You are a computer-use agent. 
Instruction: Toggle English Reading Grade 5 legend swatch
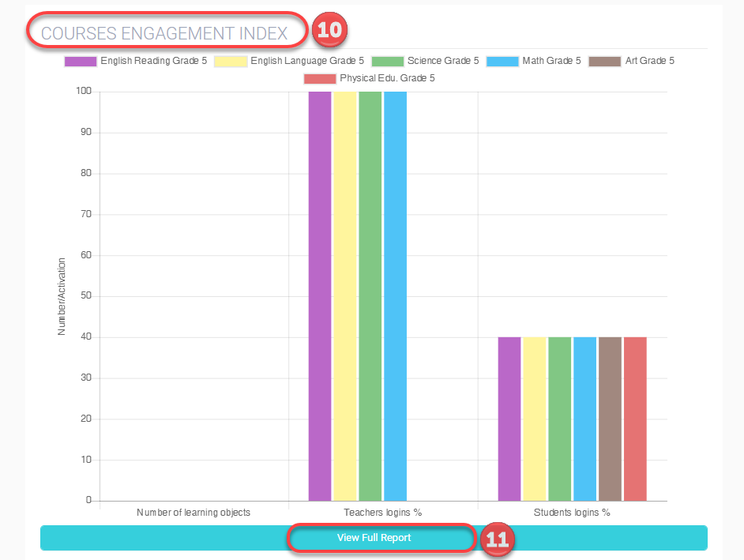(81, 62)
